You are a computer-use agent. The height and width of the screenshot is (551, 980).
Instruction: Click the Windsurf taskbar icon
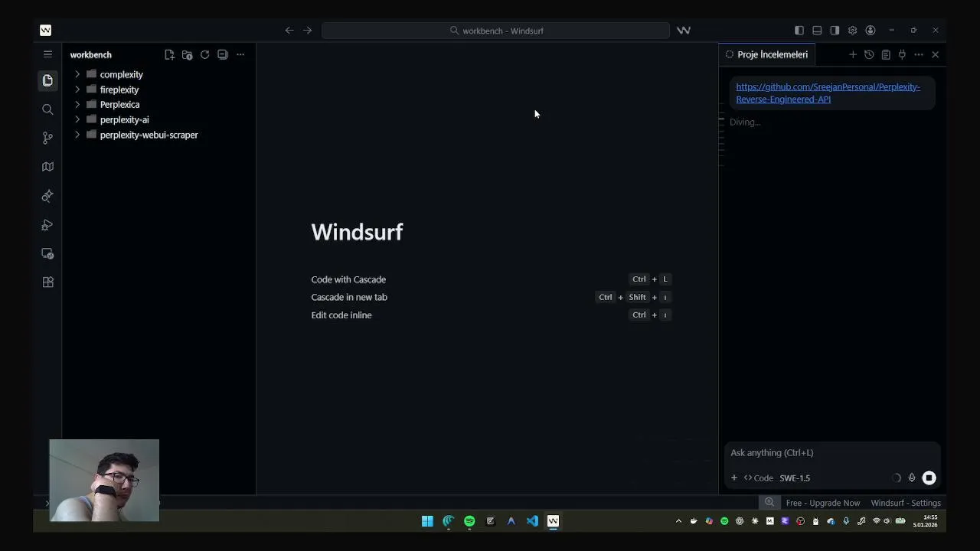coord(553,521)
